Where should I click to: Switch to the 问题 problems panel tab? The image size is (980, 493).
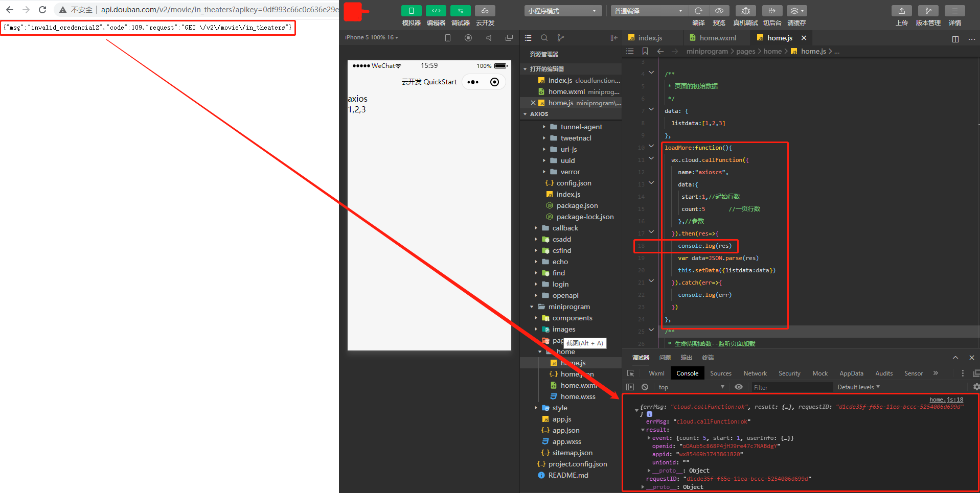pos(665,358)
